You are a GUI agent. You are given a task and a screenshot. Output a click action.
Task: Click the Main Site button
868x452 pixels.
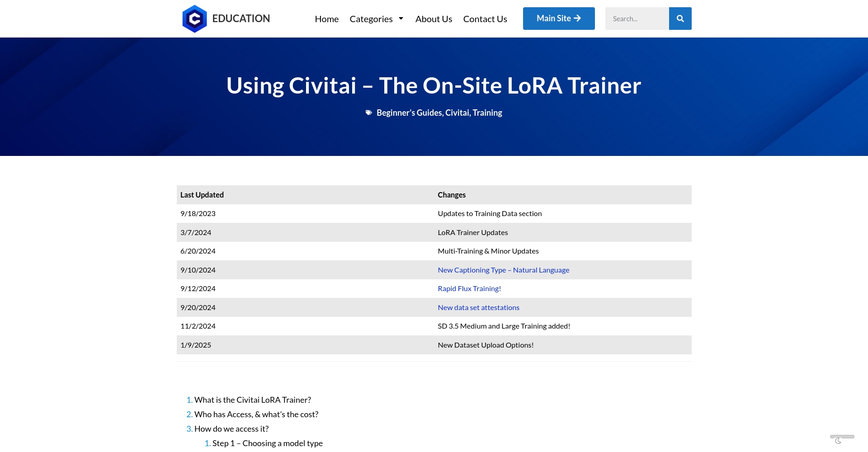point(558,19)
